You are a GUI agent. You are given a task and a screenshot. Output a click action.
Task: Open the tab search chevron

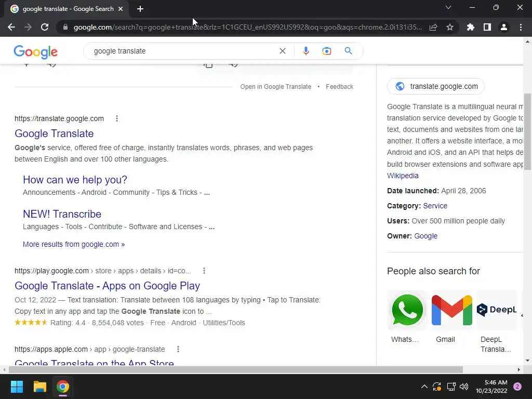coord(448,7)
